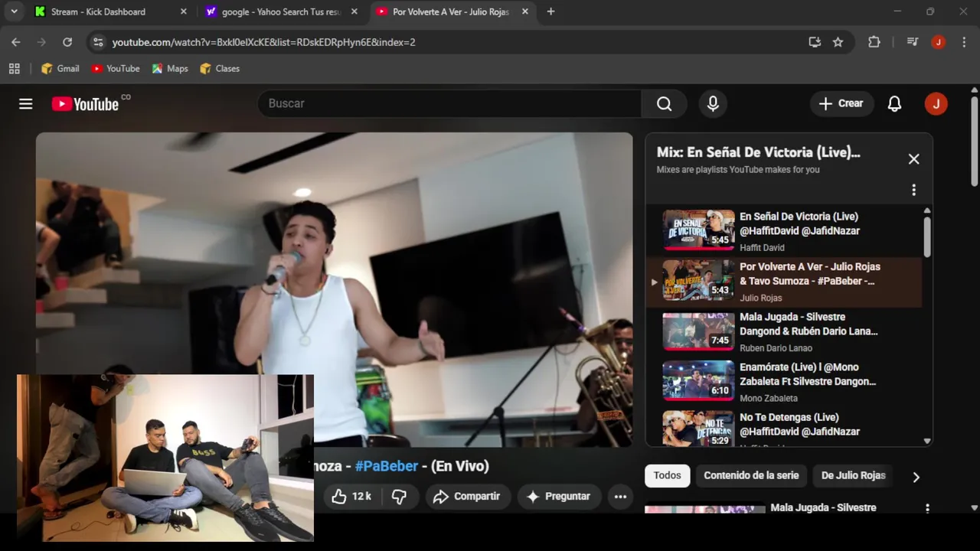Open the apps grid in bookmarks bar
The height and width of the screenshot is (551, 980).
[14, 69]
